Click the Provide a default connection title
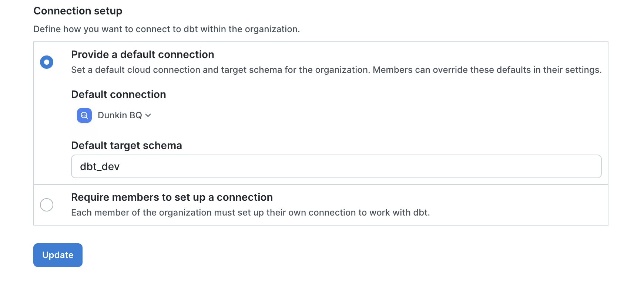The image size is (644, 281). pos(142,55)
